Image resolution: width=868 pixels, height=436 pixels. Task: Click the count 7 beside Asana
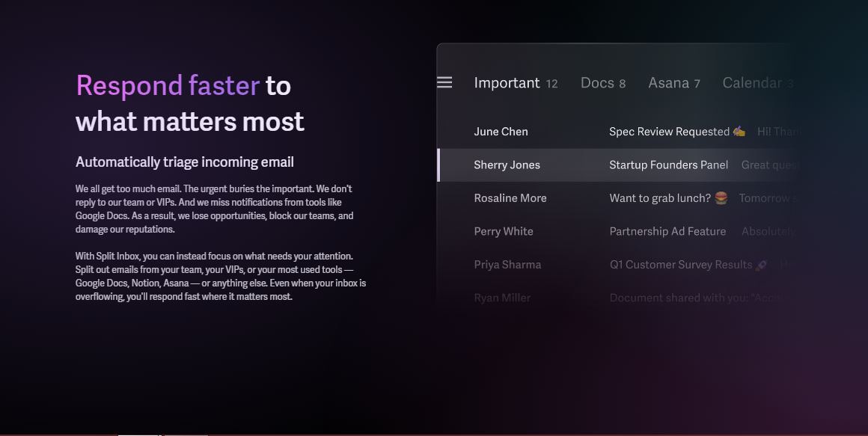(x=697, y=84)
